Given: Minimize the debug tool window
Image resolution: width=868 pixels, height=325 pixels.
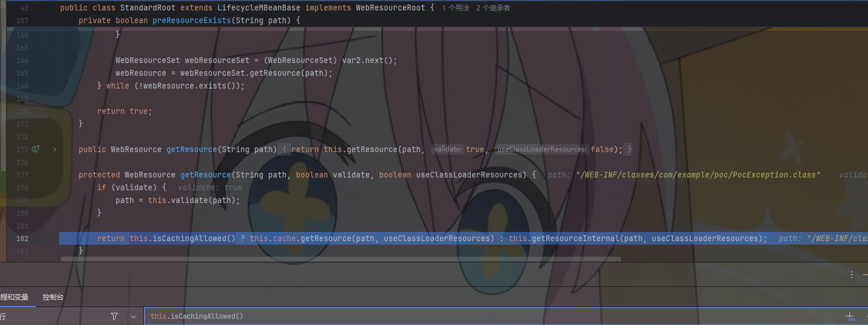Looking at the screenshot, I should 865,275.
